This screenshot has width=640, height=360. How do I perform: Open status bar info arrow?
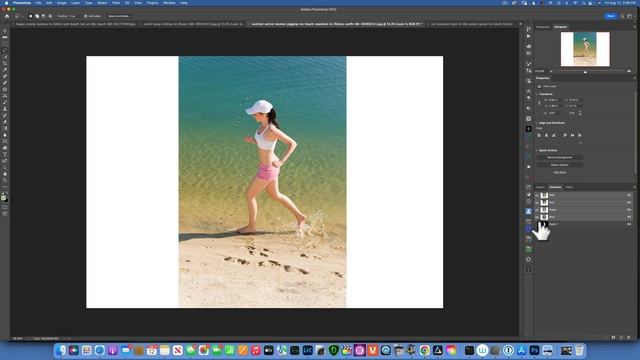[69, 338]
